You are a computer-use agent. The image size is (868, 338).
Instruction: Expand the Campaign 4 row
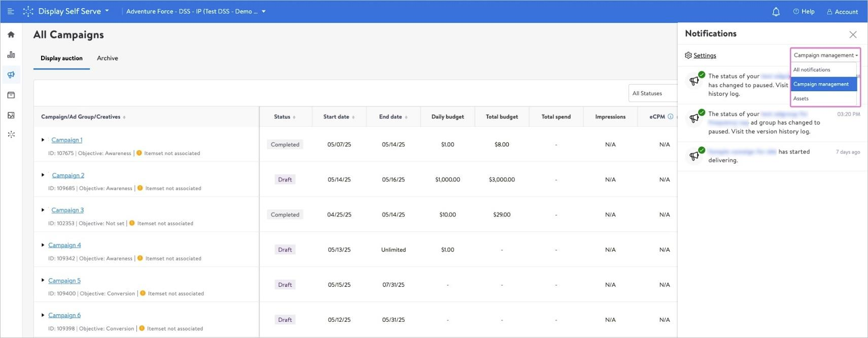point(43,245)
